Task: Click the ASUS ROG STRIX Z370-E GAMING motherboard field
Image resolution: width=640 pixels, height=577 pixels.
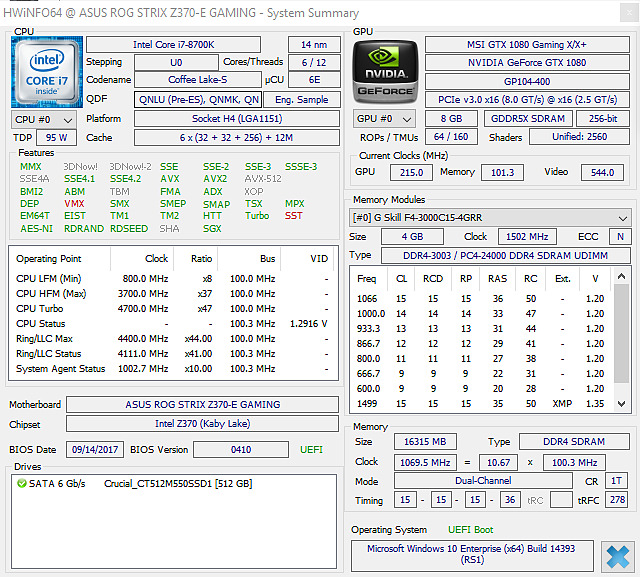Action: (x=202, y=404)
